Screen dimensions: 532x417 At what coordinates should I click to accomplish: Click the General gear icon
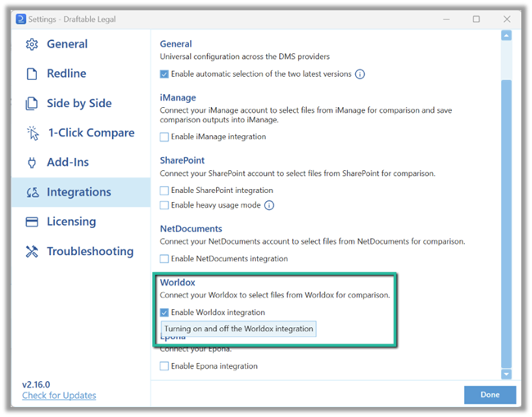[32, 44]
